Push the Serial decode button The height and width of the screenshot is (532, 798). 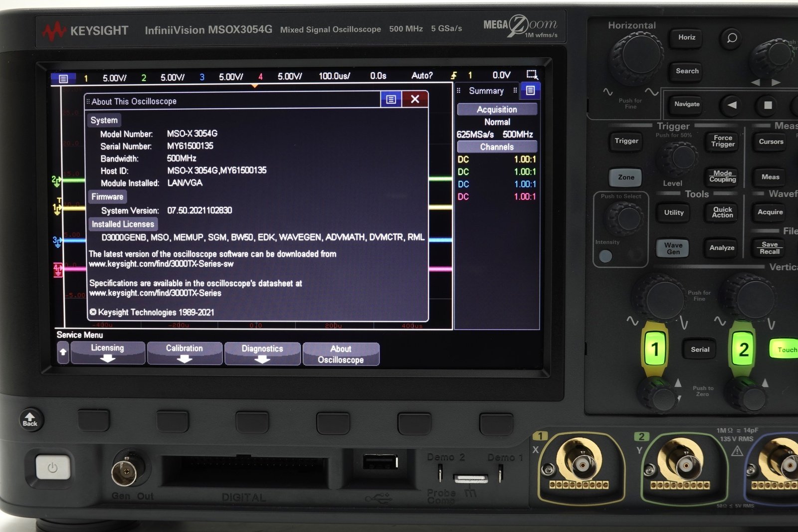[700, 350]
